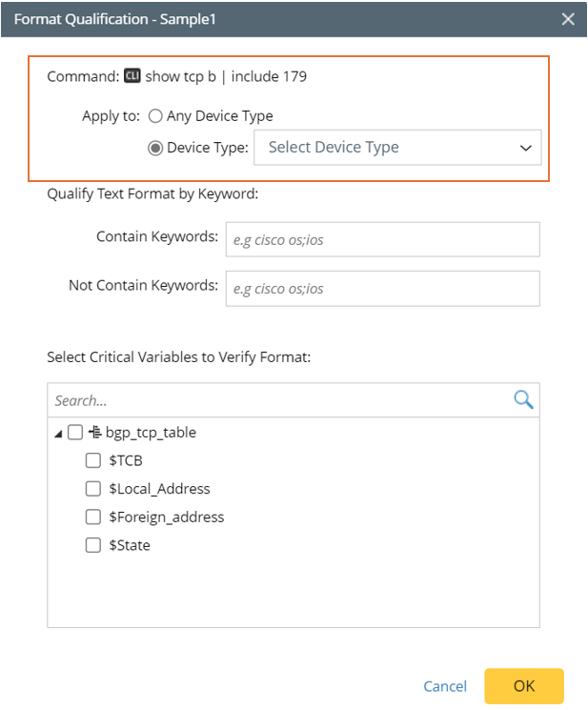588x710 pixels.
Task: Click the Cancel link
Action: coord(445,686)
